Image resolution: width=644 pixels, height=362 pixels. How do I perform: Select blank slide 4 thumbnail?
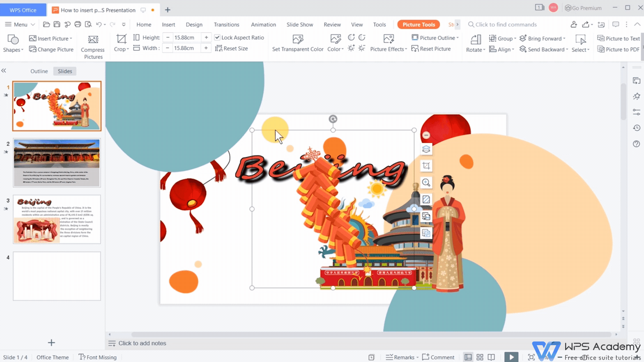(57, 276)
